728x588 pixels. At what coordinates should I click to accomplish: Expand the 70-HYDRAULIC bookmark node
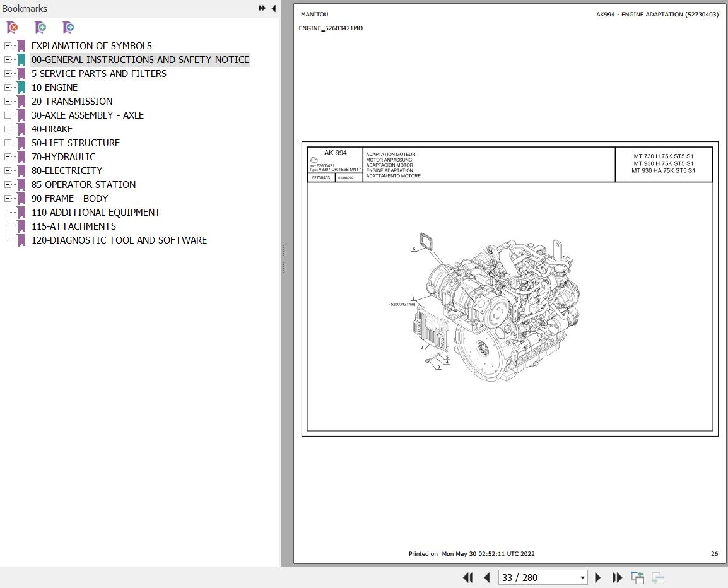point(8,157)
